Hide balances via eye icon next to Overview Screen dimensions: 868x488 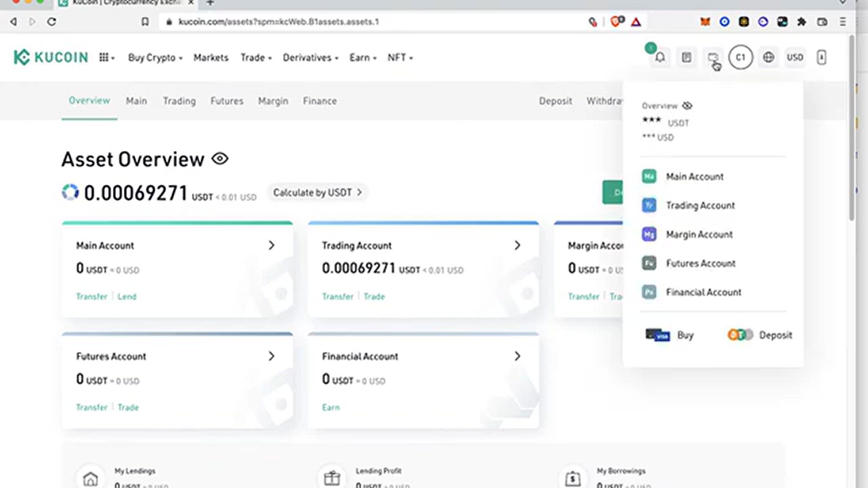point(688,106)
